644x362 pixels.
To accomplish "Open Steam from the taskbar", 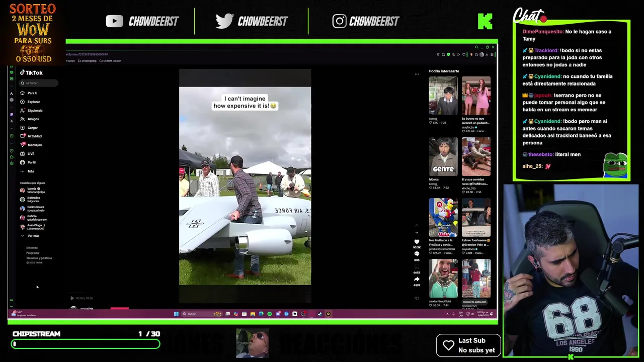I will (x=319, y=314).
